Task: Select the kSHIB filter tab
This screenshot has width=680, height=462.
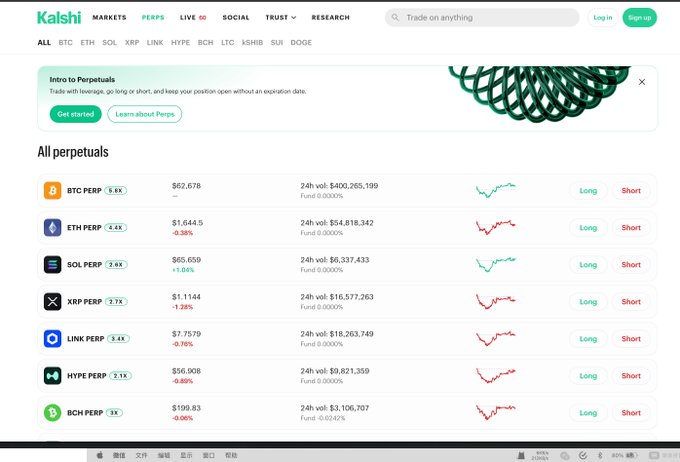Action: (x=252, y=43)
